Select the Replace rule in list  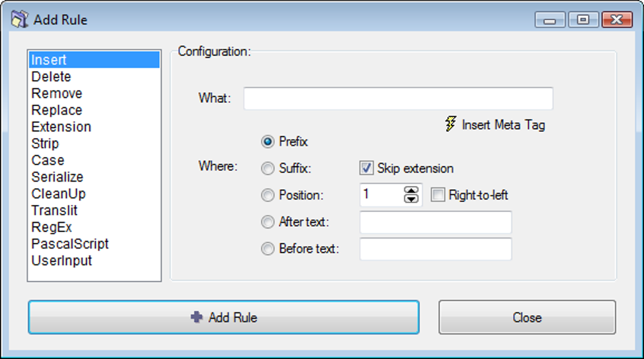coord(57,110)
